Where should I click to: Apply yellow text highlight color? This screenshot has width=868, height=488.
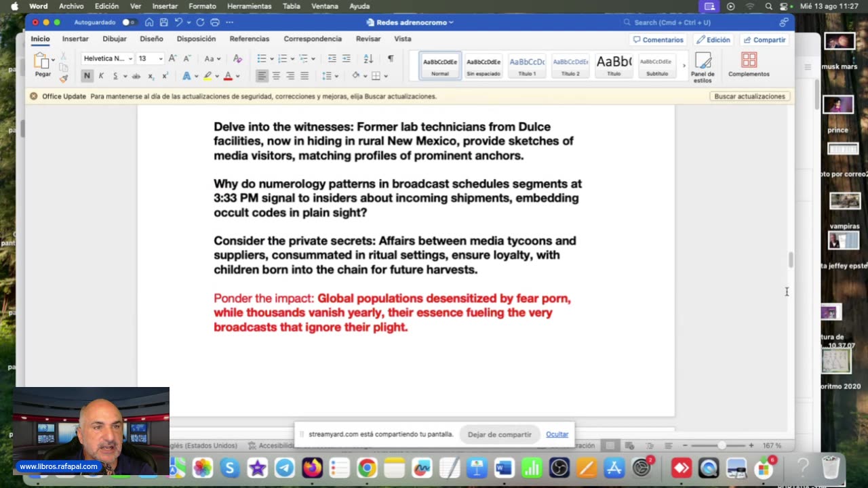click(x=208, y=76)
